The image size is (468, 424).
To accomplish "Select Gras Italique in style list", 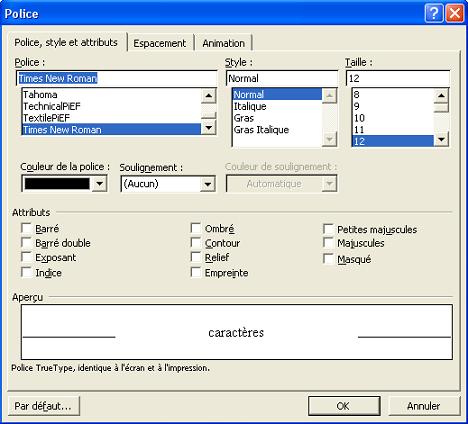I will [x=261, y=130].
